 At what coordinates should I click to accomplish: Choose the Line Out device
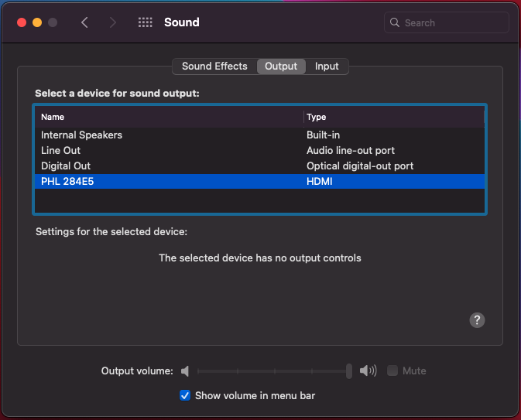60,150
